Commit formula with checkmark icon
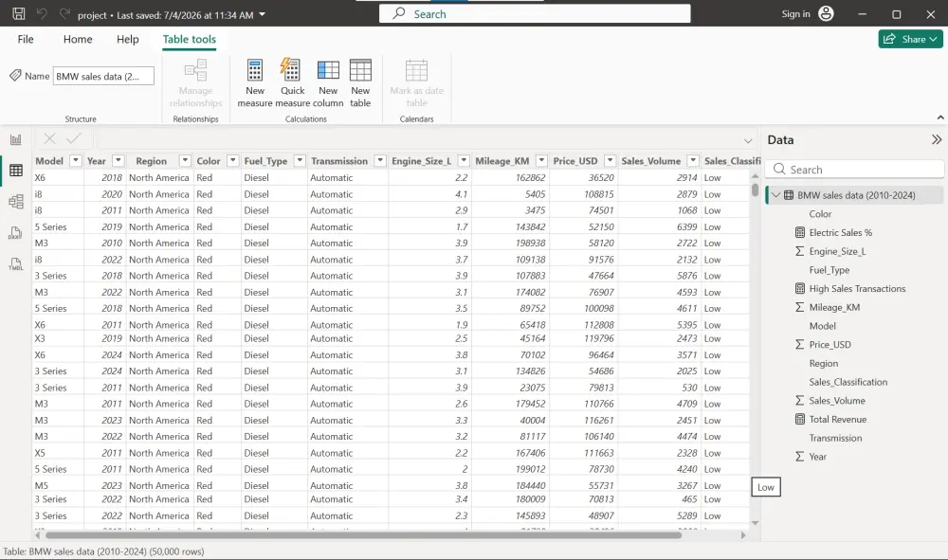The image size is (948, 560). 74,139
